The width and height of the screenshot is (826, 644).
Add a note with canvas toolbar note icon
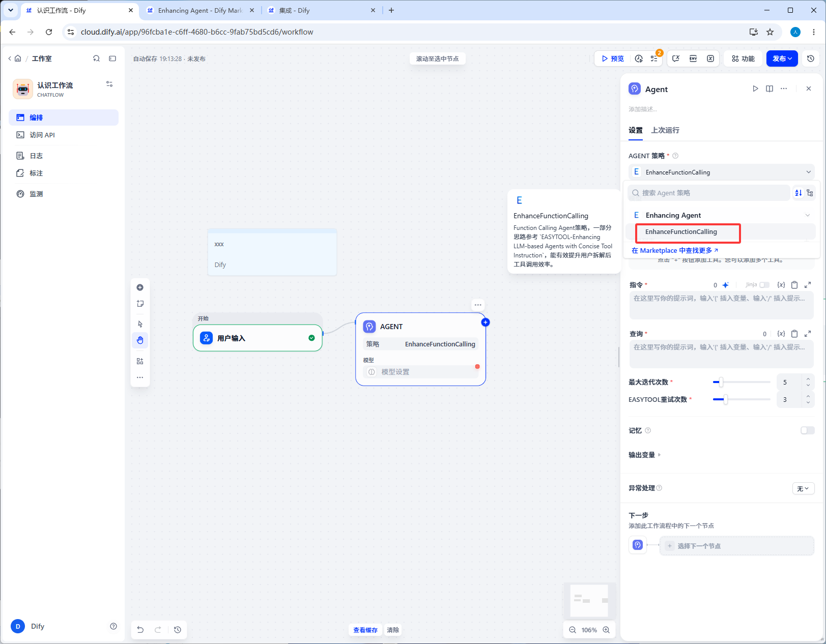coord(140,304)
